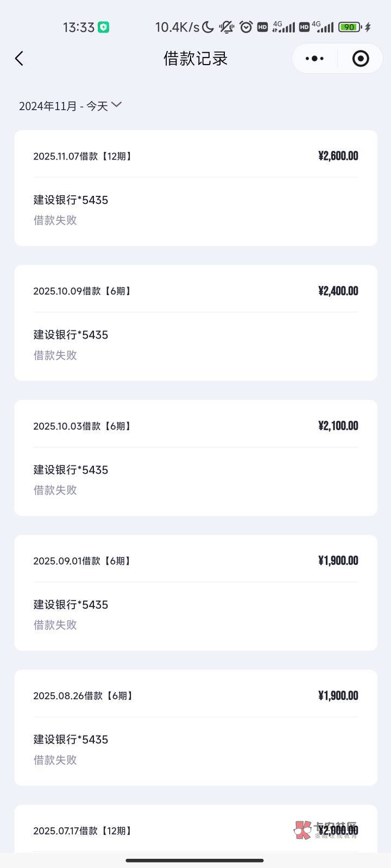Open the three-dot mini-program menu
Viewport: 391px width, 868px height.
click(x=315, y=59)
